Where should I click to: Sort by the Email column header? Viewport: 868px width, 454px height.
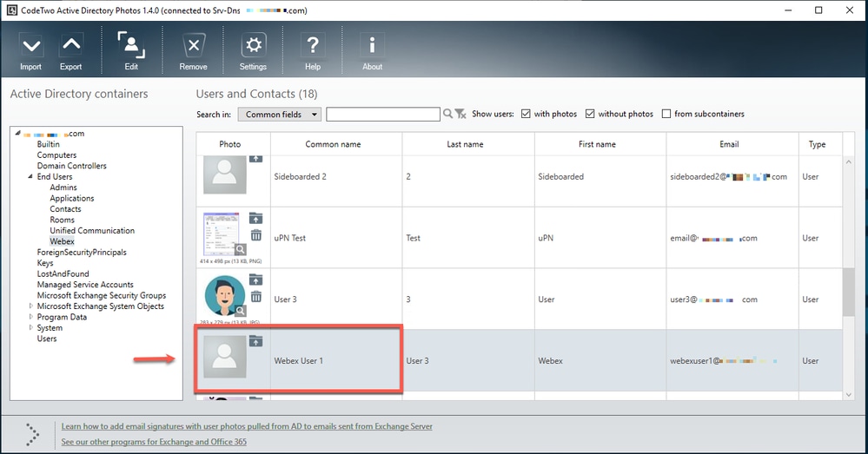pyautogui.click(x=732, y=144)
